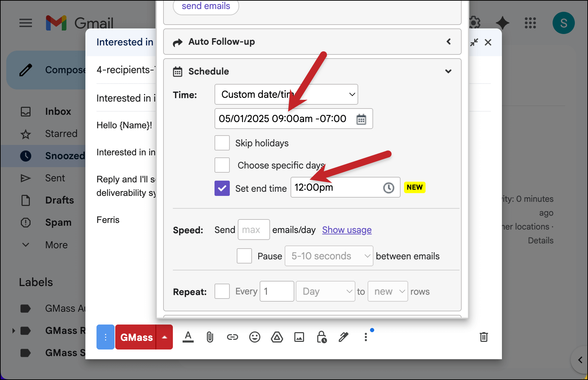This screenshot has height=380, width=588.
Task: Expand the GMass R label tree
Action: [14, 330]
